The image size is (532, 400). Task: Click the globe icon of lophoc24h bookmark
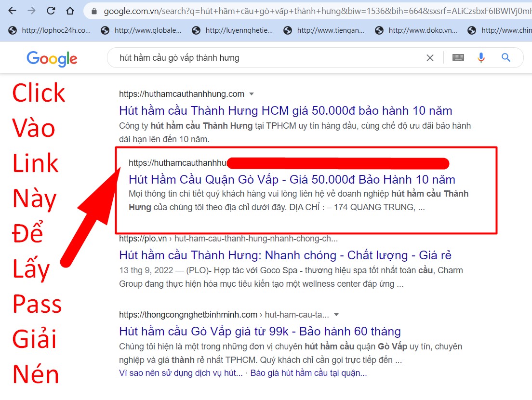(13, 30)
